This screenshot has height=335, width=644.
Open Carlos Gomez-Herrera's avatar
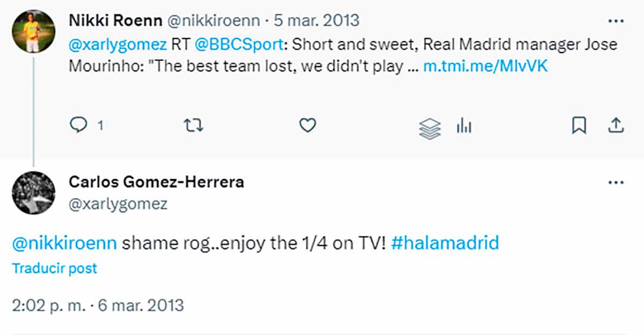pyautogui.click(x=33, y=192)
